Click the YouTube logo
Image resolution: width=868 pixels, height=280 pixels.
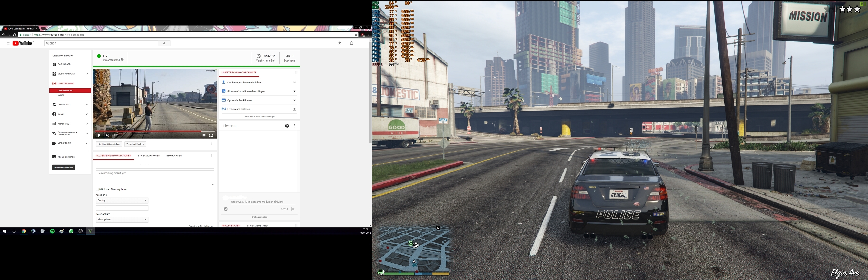pos(23,43)
